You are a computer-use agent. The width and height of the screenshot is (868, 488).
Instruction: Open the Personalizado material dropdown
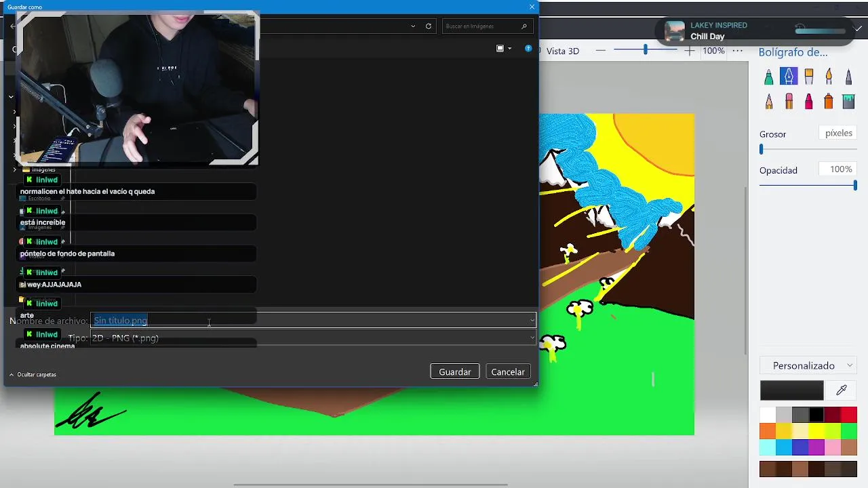coord(808,365)
